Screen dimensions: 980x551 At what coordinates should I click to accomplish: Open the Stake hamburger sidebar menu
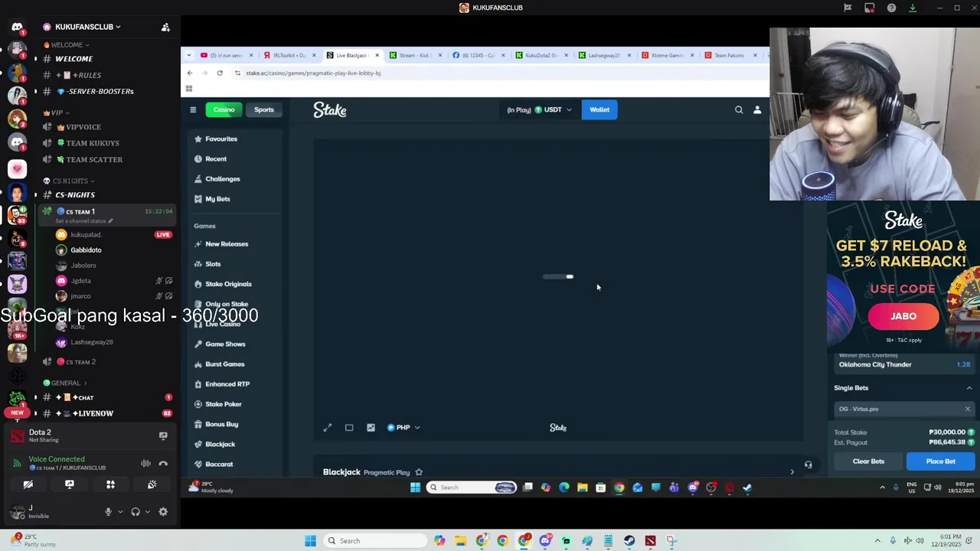tap(193, 109)
